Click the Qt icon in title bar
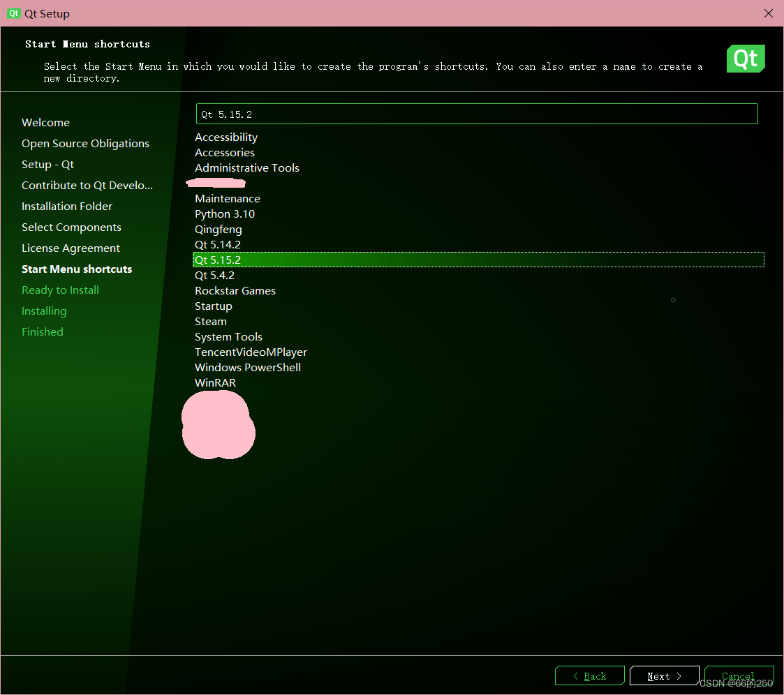The width and height of the screenshot is (784, 695). tap(13, 13)
